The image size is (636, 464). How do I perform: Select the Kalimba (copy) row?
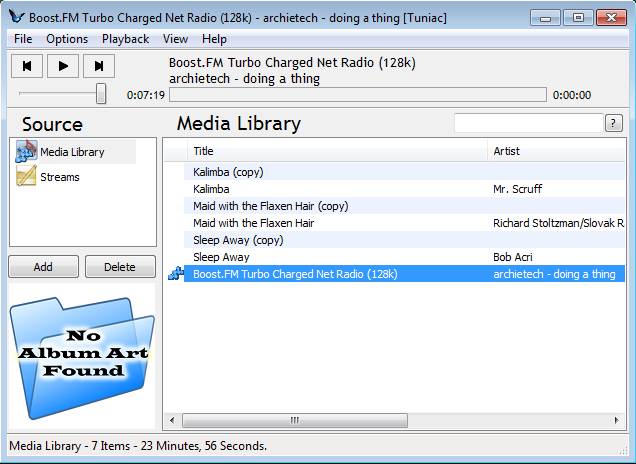(x=404, y=172)
